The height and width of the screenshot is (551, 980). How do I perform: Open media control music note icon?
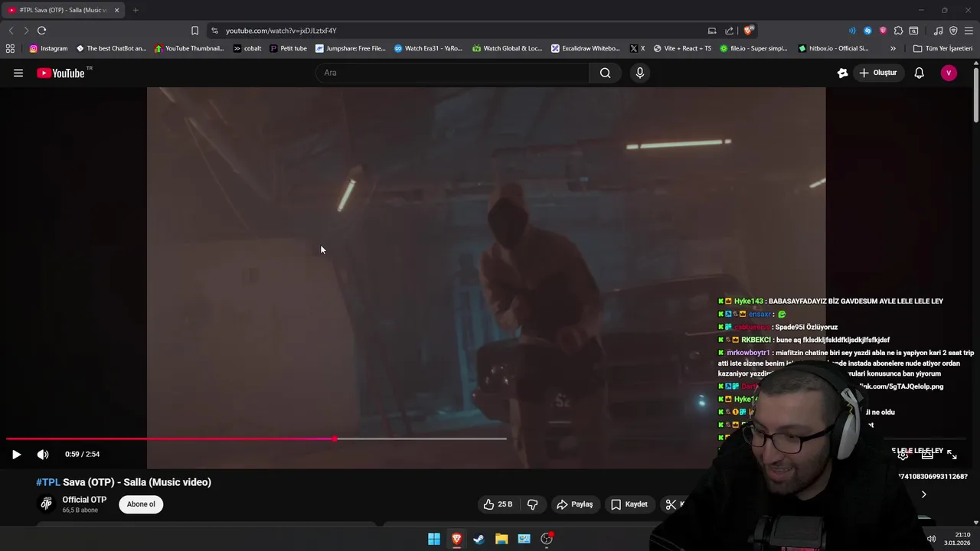(x=938, y=31)
